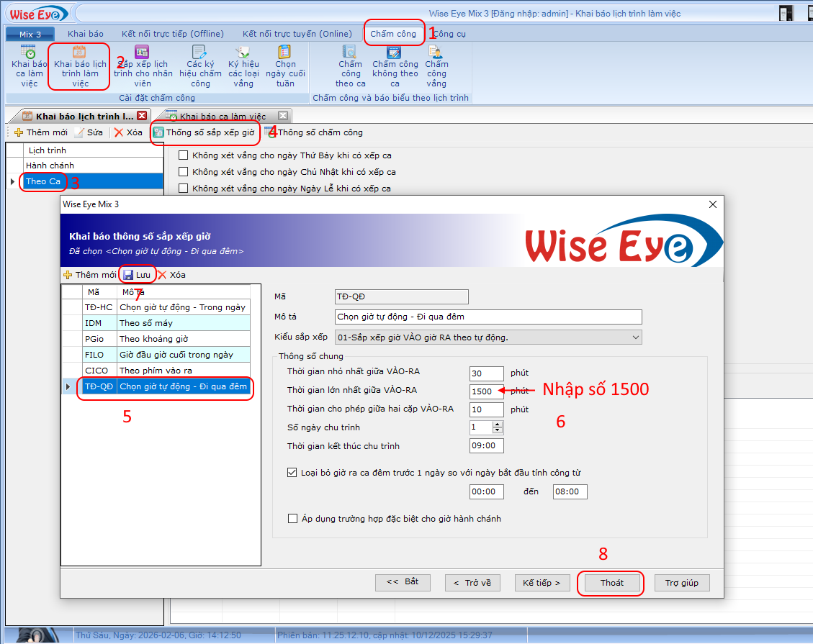813x644 pixels.
Task: Switch to the Chấm công ribbon tab
Action: [393, 34]
